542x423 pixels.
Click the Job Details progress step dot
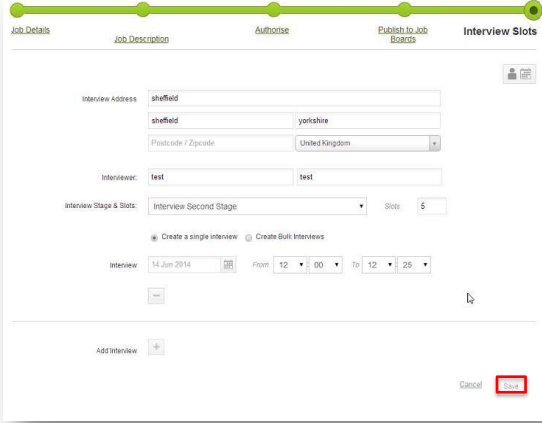17,10
